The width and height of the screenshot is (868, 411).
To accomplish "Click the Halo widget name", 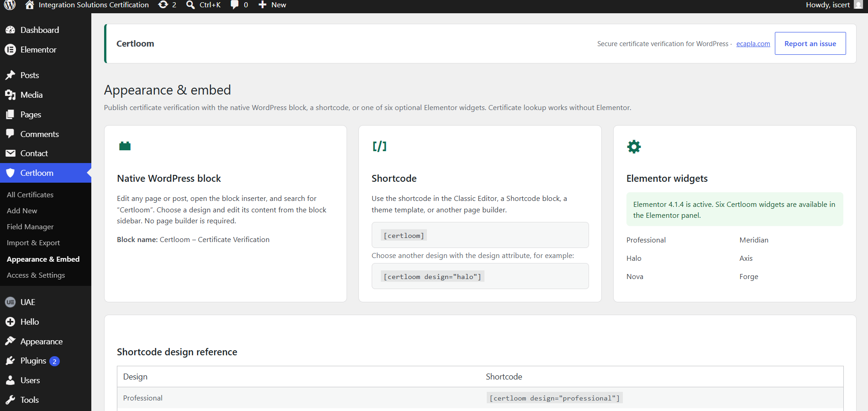I will coord(634,258).
